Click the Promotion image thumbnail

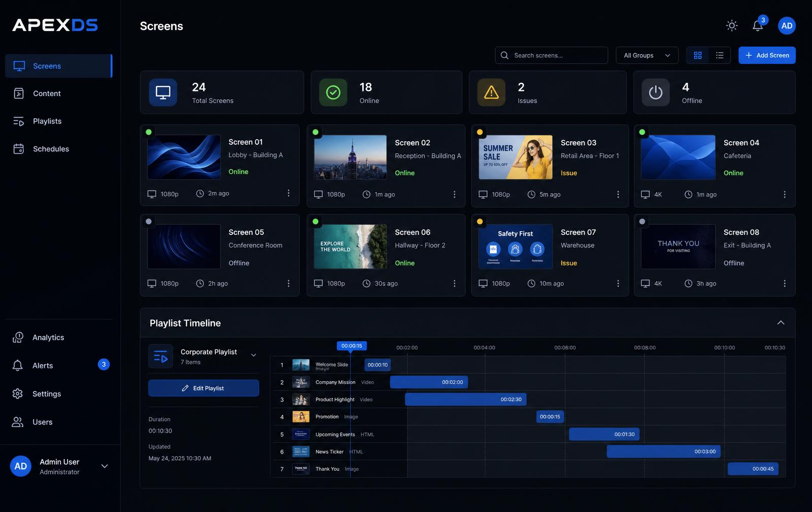(301, 417)
